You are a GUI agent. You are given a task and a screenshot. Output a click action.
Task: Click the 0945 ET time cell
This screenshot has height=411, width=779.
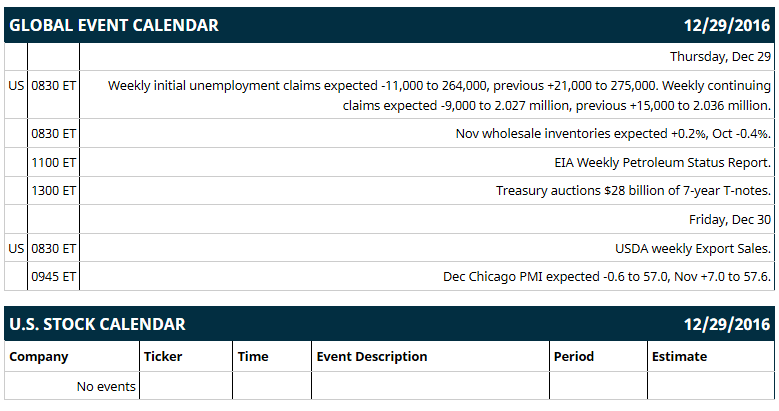[x=54, y=277]
